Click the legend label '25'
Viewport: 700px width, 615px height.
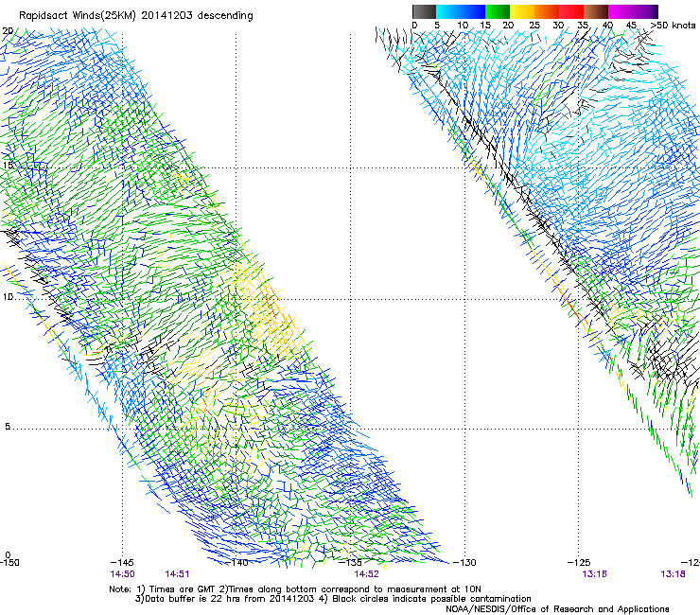point(534,25)
